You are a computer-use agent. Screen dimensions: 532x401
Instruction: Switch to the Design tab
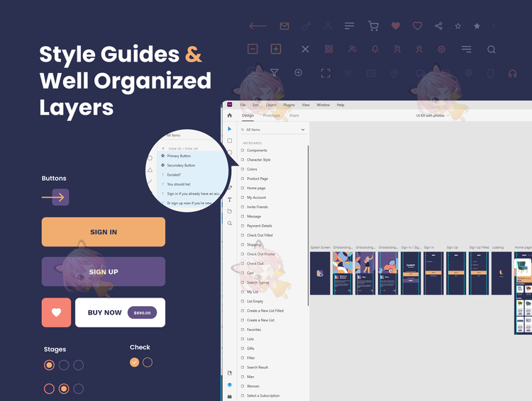(248, 115)
